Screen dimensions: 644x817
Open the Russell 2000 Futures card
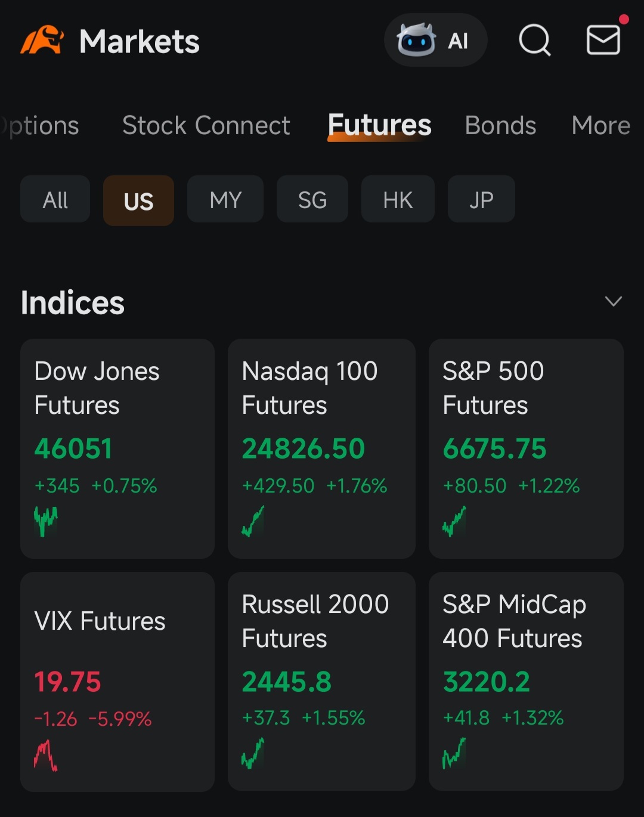(x=321, y=681)
